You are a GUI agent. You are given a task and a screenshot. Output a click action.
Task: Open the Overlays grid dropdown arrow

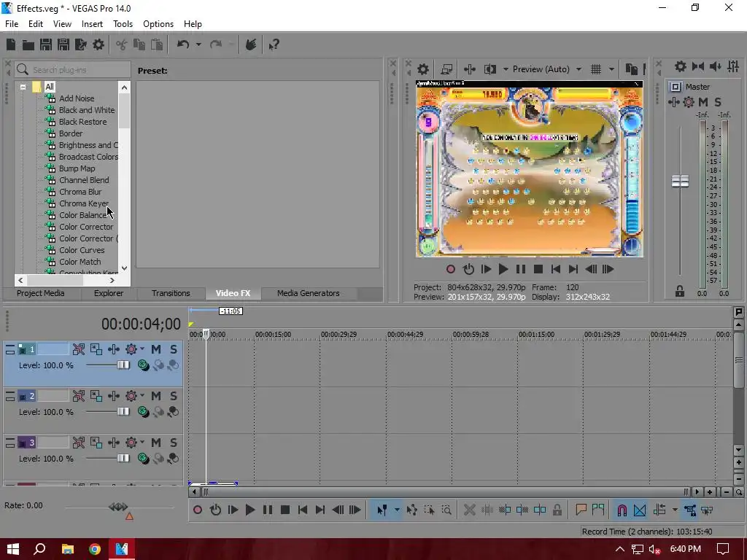tap(612, 69)
